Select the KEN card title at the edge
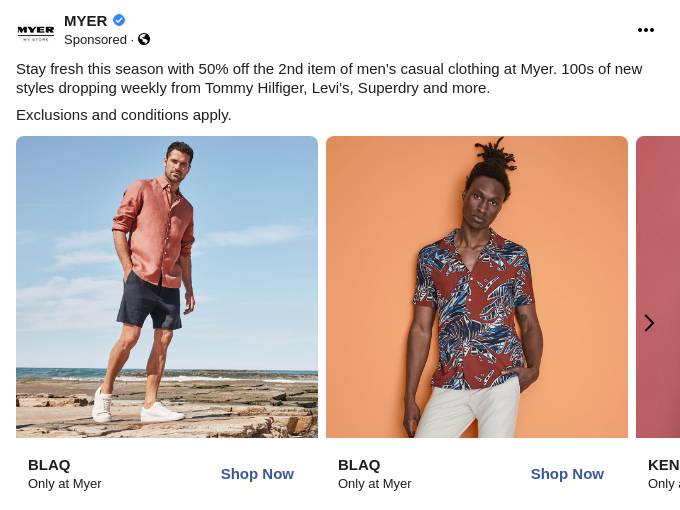The height and width of the screenshot is (510, 680). point(664,465)
